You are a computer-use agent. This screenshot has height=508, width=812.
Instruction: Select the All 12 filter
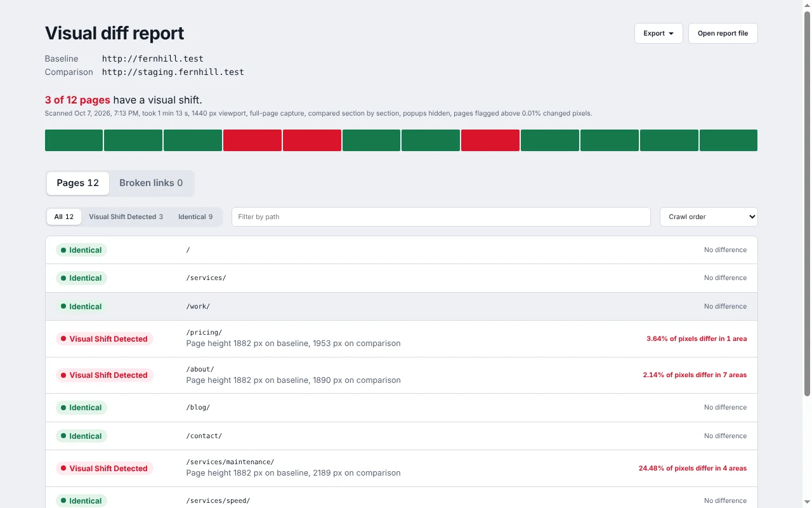(64, 217)
